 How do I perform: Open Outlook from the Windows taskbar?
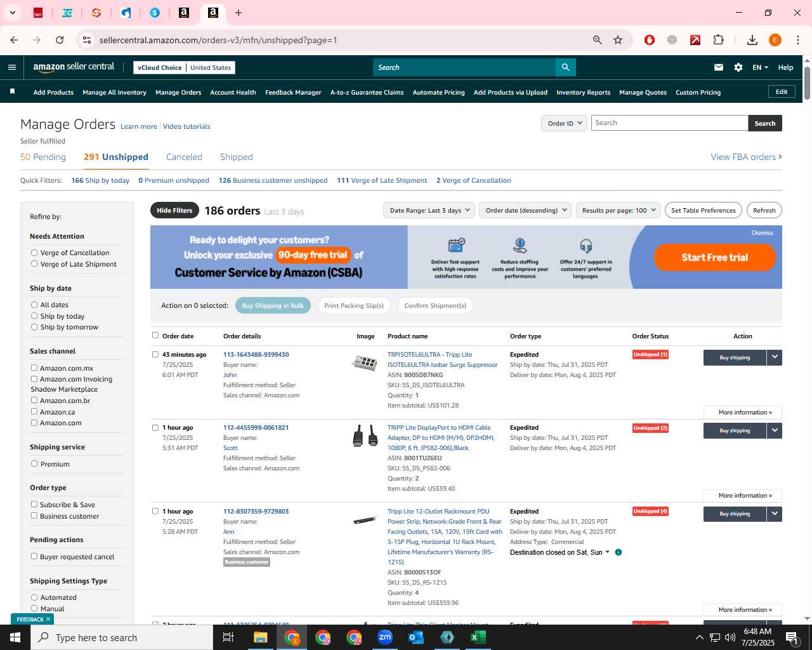click(416, 637)
